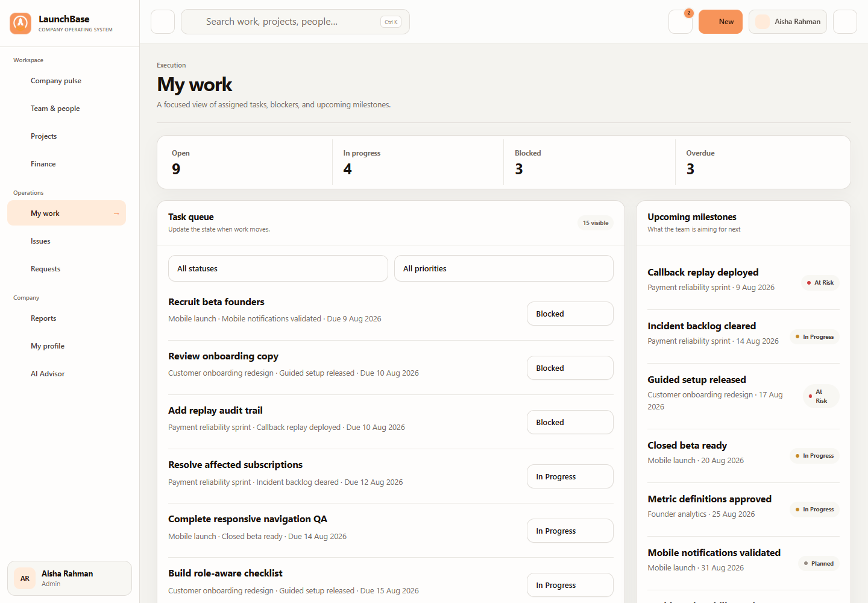The image size is (868, 603).
Task: Click the avatar circle beside Aisha Rahman in header
Action: (763, 22)
